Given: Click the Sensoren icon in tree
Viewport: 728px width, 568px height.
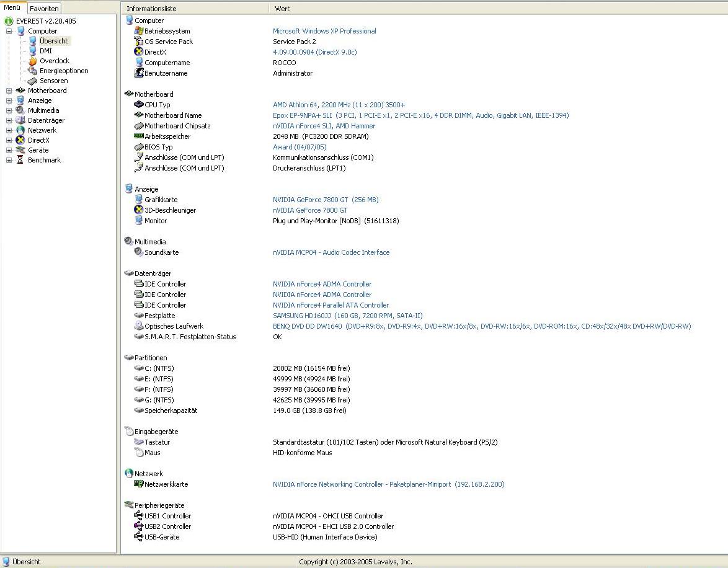Looking at the screenshot, I should coord(32,81).
